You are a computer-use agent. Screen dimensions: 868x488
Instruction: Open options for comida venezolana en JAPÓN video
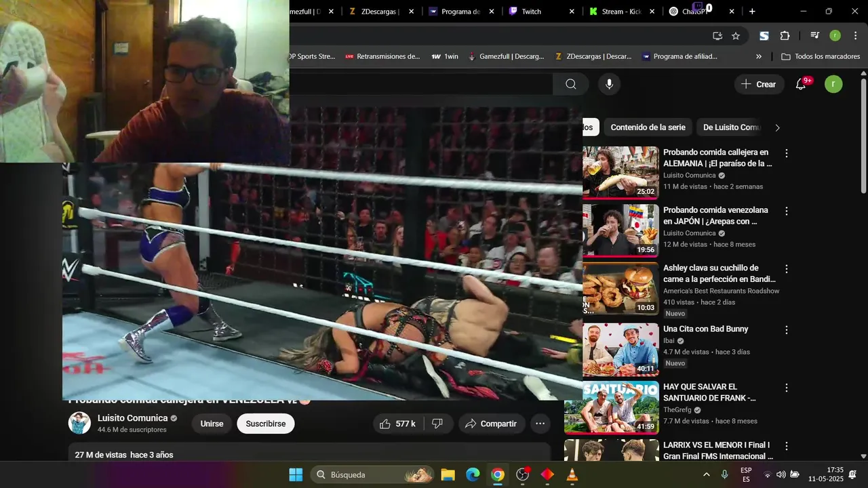[787, 211]
